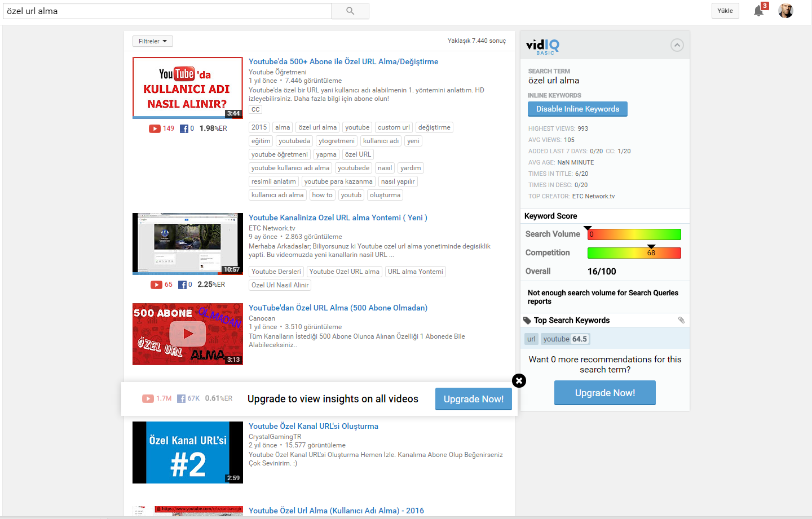Click the 'url' keyword chip
Image resolution: width=812 pixels, height=519 pixels.
[x=531, y=339]
